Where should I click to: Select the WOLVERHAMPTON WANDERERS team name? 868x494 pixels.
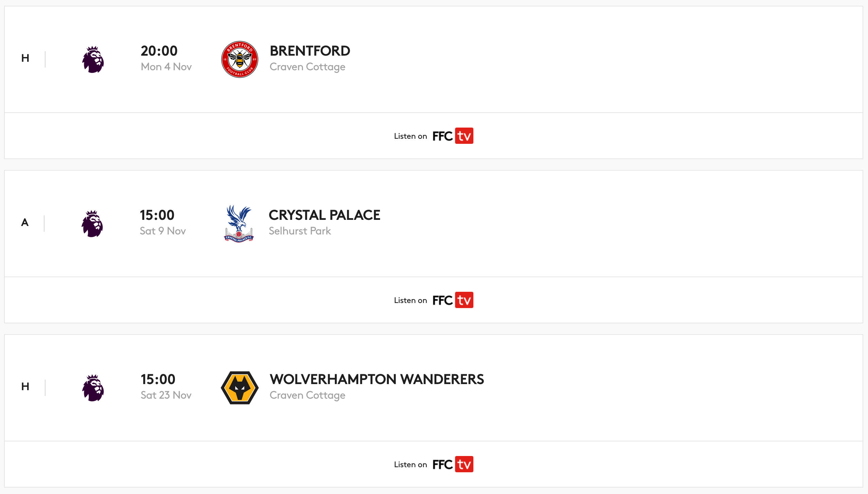(x=377, y=379)
